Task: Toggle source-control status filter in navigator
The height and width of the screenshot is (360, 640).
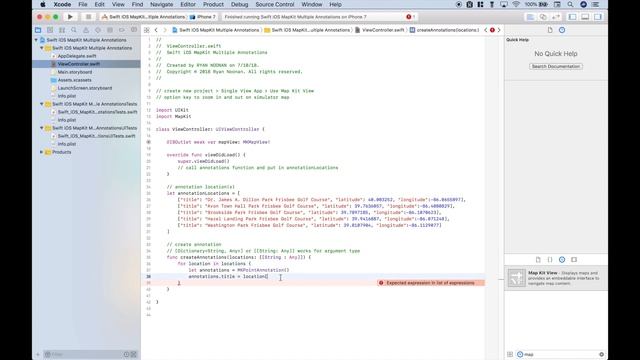Action: click(133, 354)
